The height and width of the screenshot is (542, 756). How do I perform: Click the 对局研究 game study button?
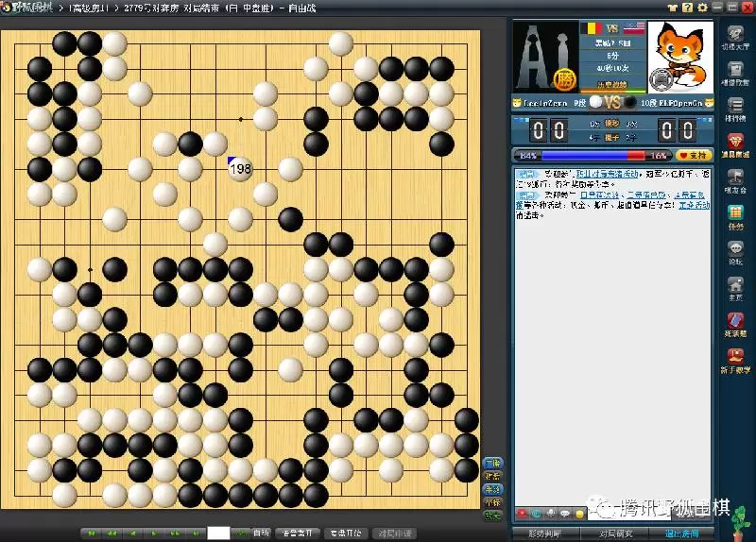[615, 534]
